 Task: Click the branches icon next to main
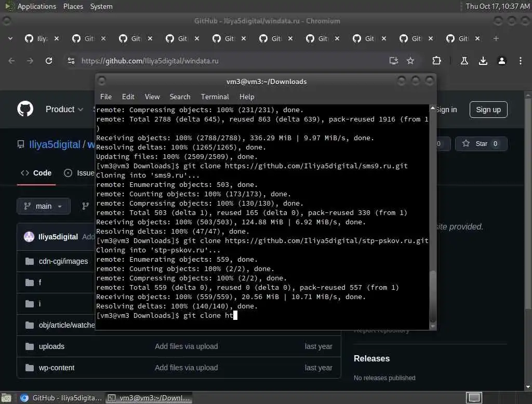point(86,206)
